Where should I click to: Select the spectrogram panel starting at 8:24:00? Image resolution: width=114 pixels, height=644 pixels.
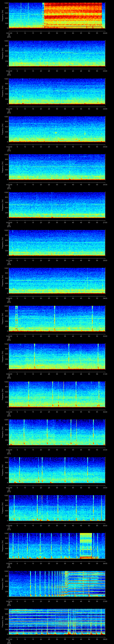[x=57, y=129]
